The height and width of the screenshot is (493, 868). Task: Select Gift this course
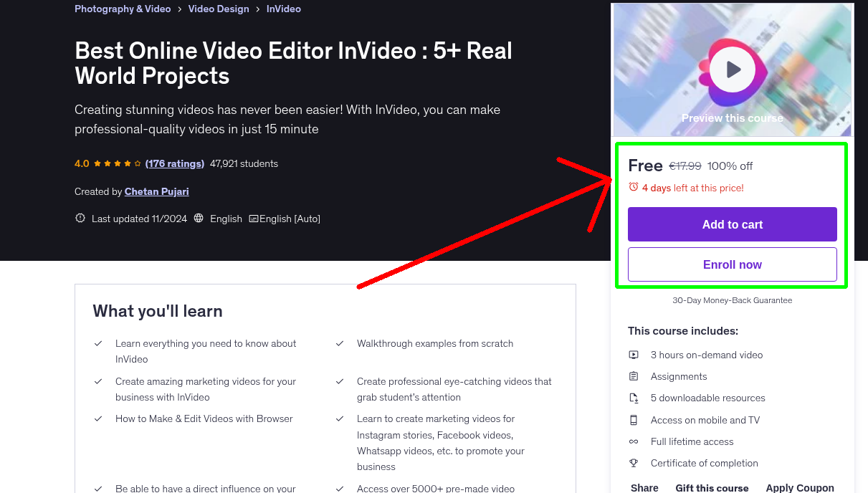coord(712,487)
